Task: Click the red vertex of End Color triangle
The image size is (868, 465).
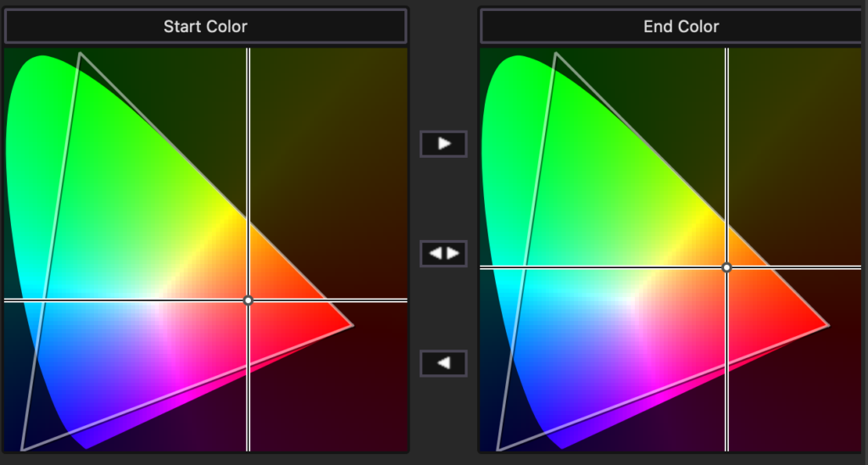Action: coord(827,325)
